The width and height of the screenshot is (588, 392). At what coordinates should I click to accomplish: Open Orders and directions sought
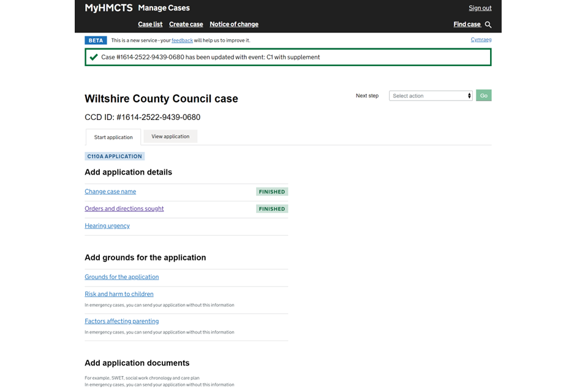[124, 209]
